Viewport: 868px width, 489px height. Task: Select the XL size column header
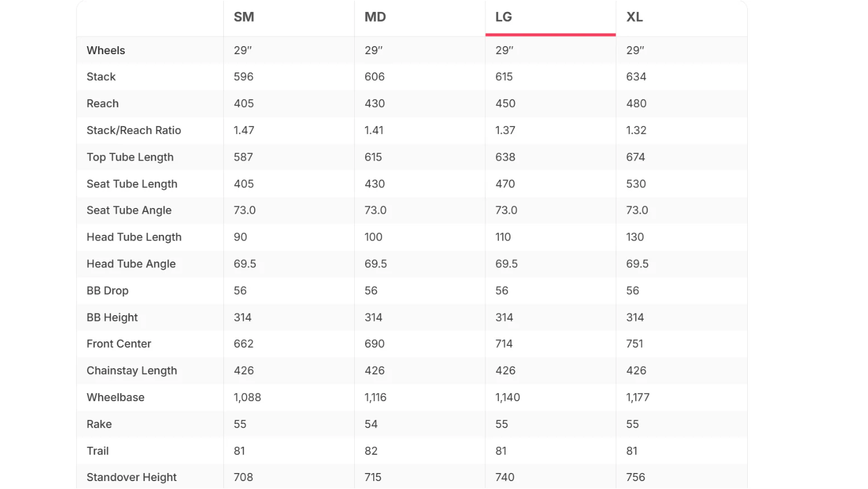click(634, 17)
